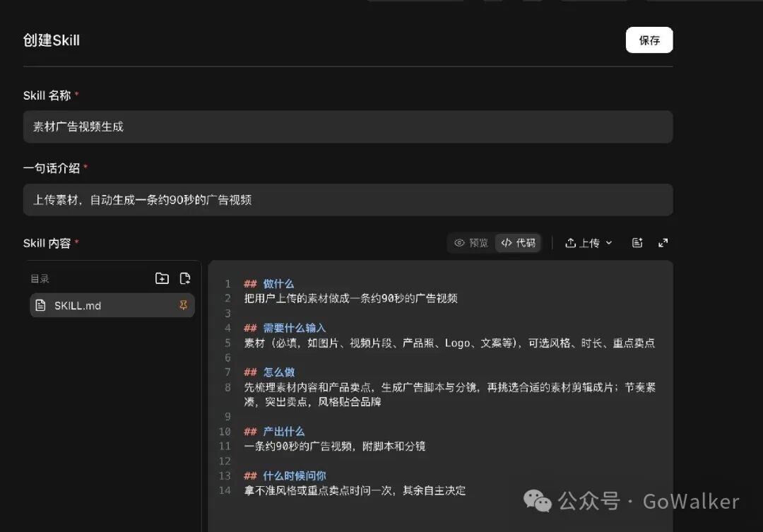Switch to 代码 code mode
763x532 pixels.
(519, 242)
